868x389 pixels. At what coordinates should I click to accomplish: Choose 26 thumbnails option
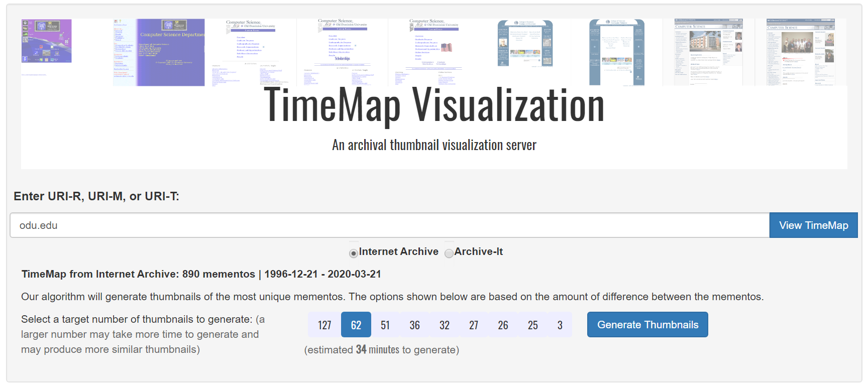[x=503, y=325]
